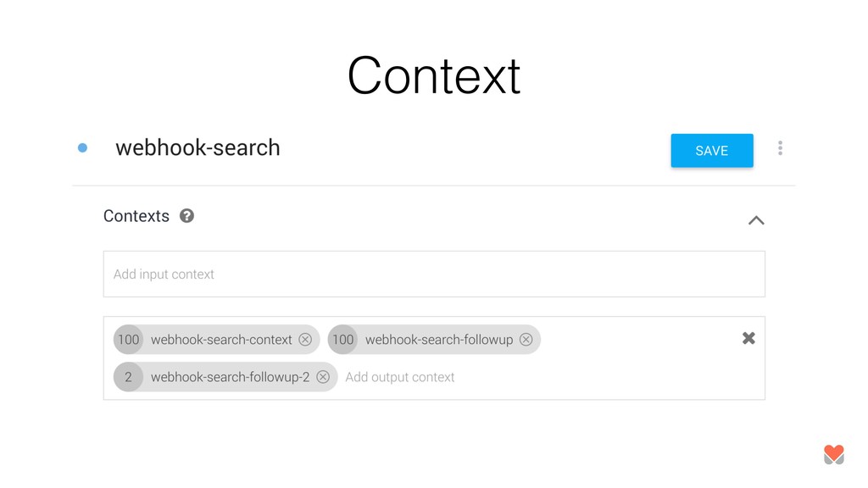
Task: Focus the Add input context field
Action: click(434, 274)
